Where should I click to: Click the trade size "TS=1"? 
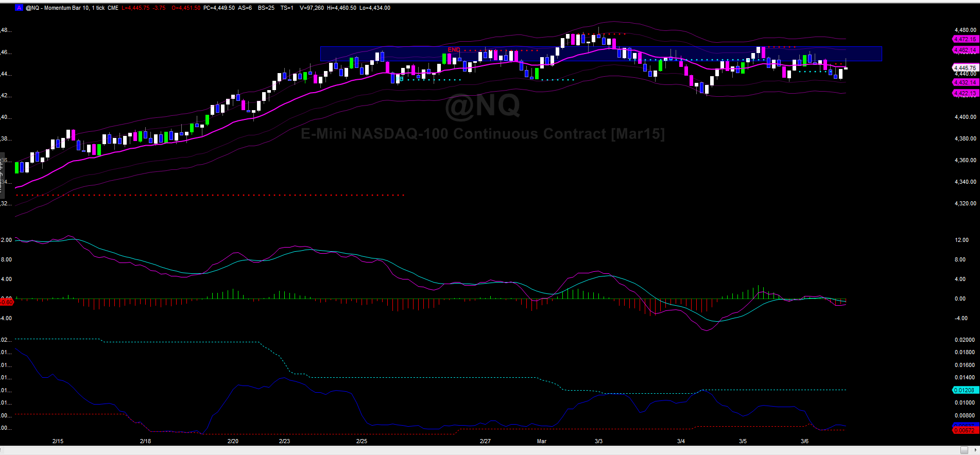coord(287,8)
